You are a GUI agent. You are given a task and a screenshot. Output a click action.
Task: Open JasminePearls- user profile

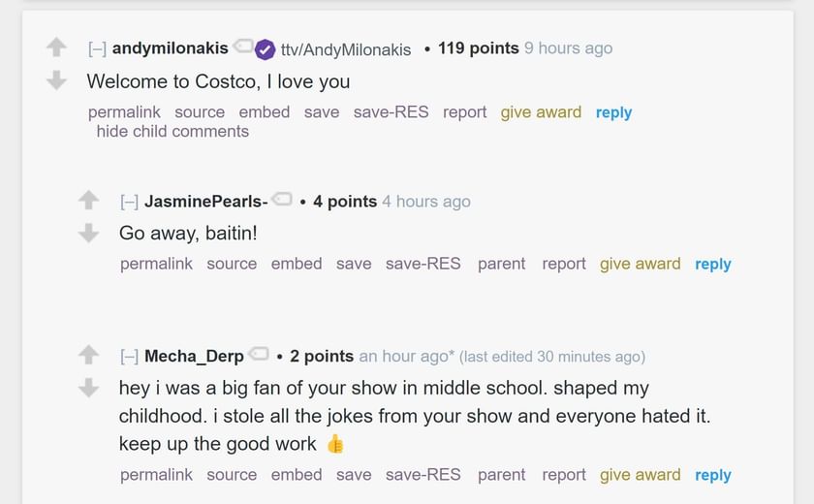205,202
